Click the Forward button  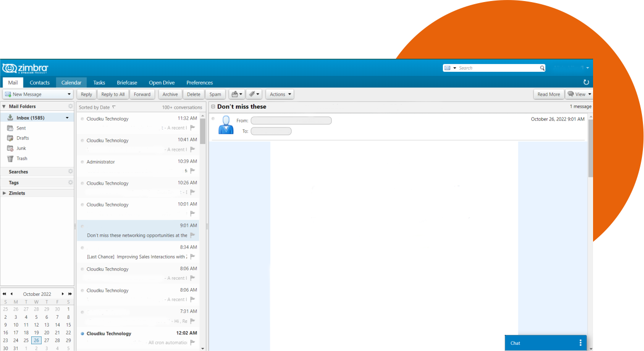pos(142,94)
